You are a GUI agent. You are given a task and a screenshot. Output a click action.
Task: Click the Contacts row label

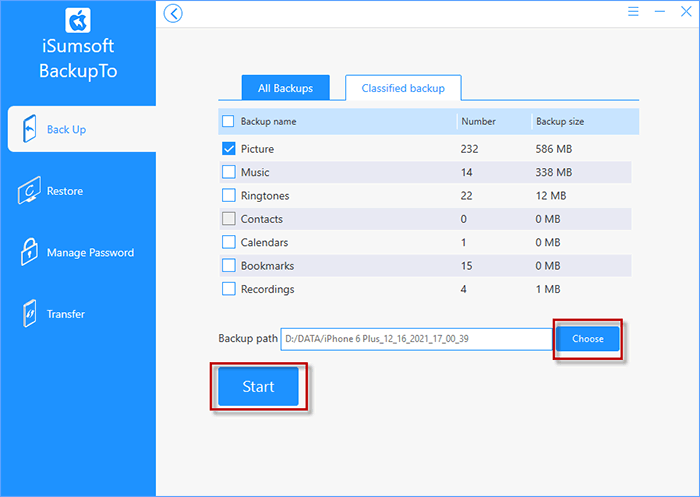pos(262,219)
